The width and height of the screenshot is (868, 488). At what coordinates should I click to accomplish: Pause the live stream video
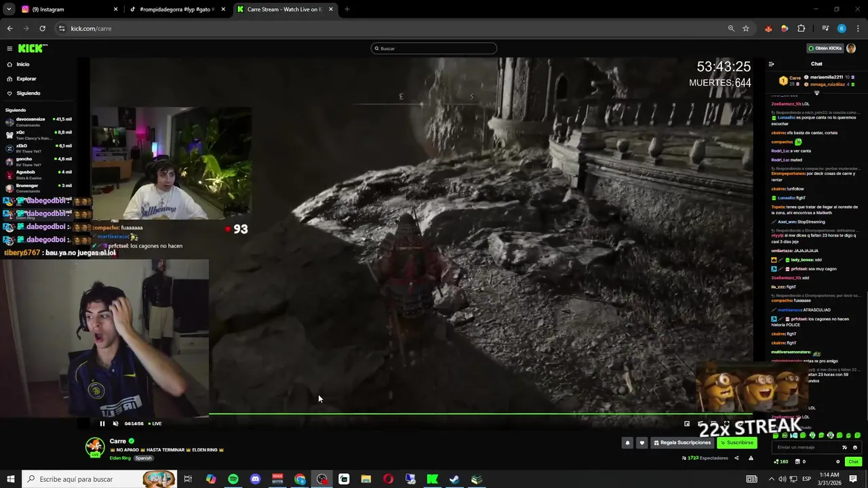[102, 424]
